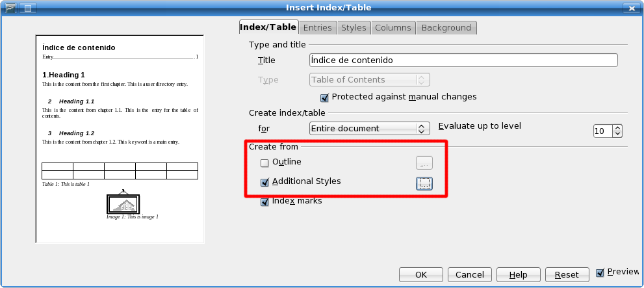Toggle Protected against manual changes
Image resolution: width=644 pixels, height=288 pixels.
pos(325,98)
